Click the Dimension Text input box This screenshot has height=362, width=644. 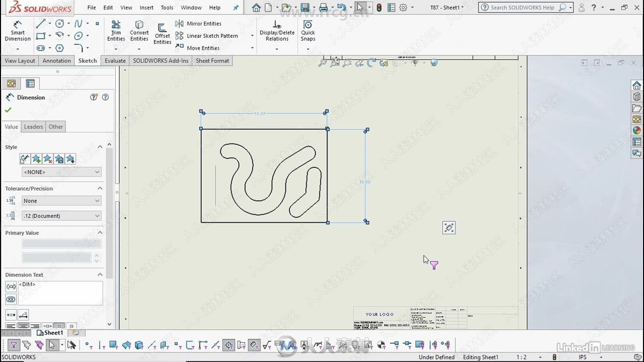pos(60,293)
